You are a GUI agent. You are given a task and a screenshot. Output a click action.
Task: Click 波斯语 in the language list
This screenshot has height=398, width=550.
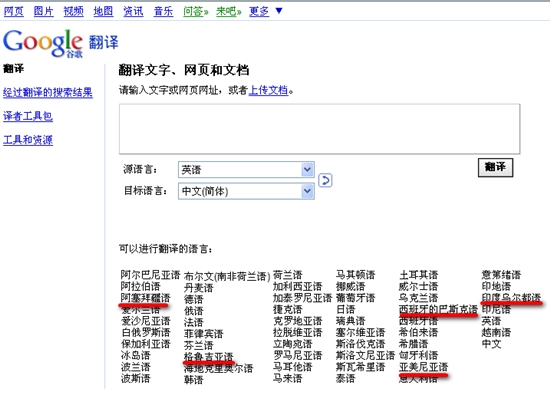point(135,379)
